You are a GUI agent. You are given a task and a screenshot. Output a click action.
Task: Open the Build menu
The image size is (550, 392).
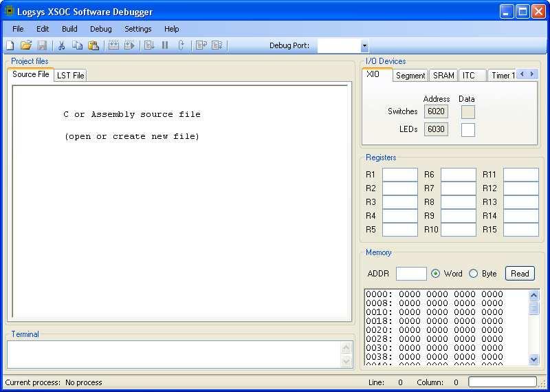[69, 29]
